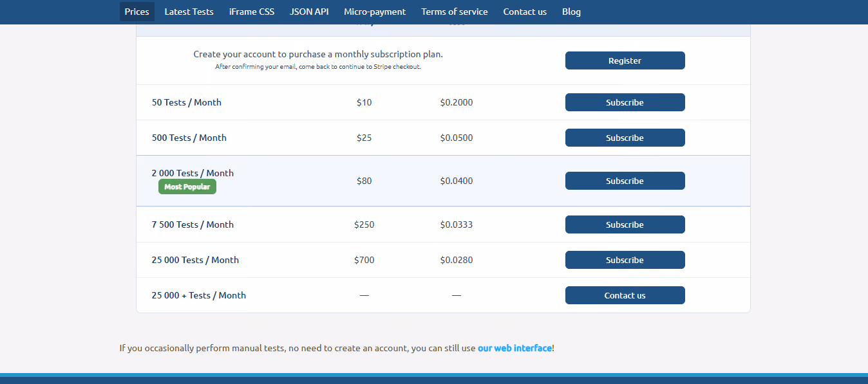Open Micro-payment nav link

point(375,12)
